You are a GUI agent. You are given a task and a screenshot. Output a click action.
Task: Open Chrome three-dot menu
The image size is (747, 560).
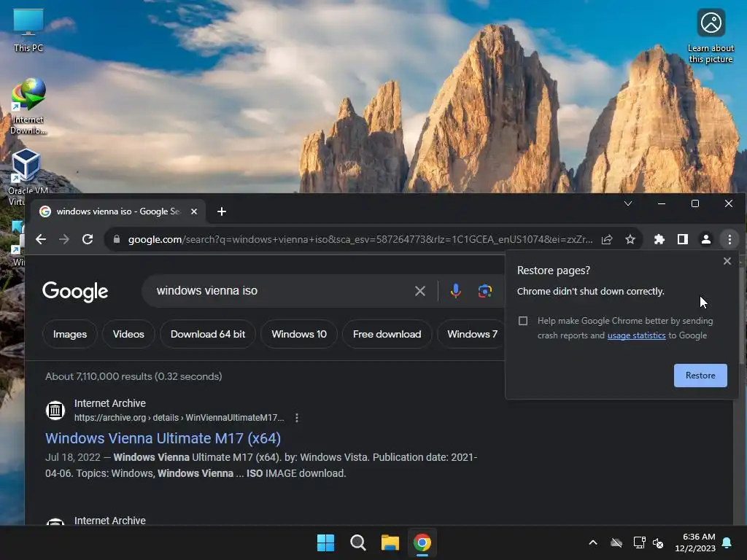click(x=729, y=239)
